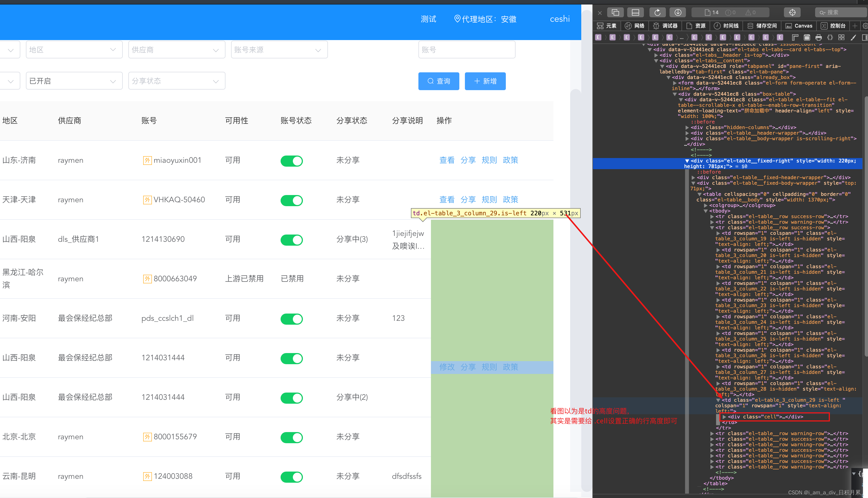Viewport: 868px width, 498px height.
Task: Enable the paint flashing brush icon
Action: [x=853, y=37]
